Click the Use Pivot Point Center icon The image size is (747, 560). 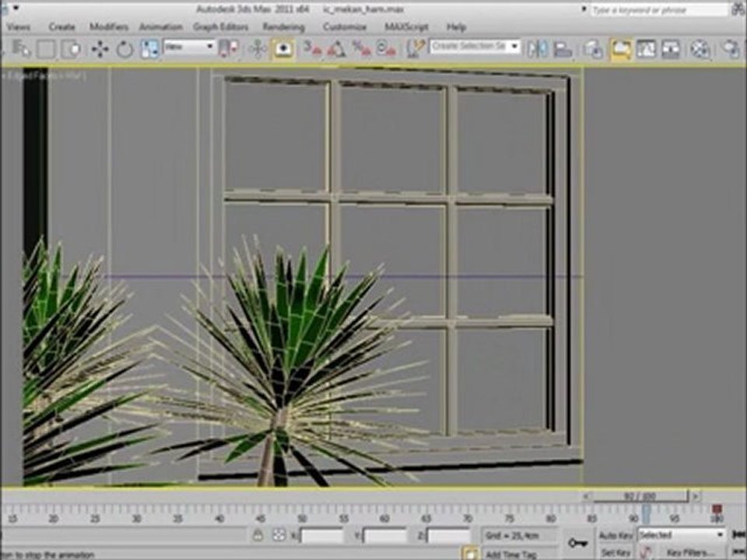click(x=228, y=49)
